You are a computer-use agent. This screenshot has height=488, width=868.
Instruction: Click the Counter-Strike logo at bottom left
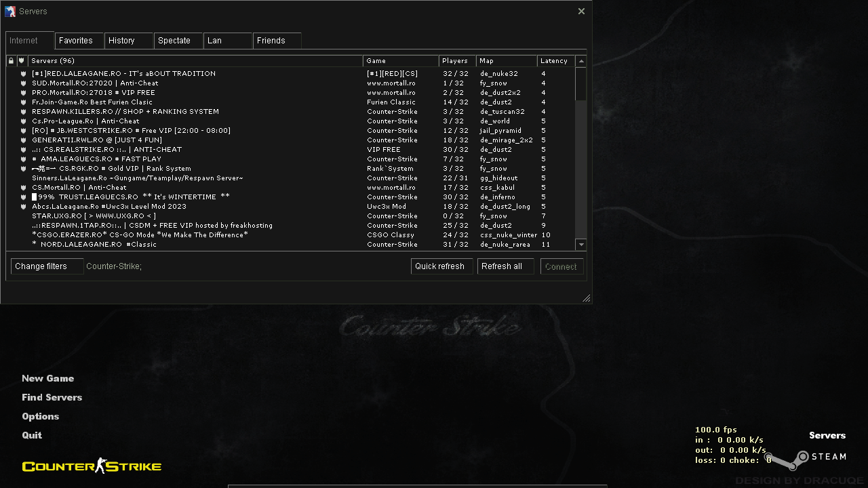pyautogui.click(x=92, y=466)
